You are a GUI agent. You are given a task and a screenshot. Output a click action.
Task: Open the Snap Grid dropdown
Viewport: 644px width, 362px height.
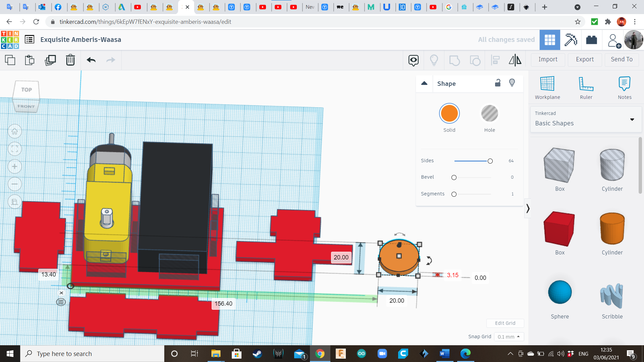click(x=509, y=337)
